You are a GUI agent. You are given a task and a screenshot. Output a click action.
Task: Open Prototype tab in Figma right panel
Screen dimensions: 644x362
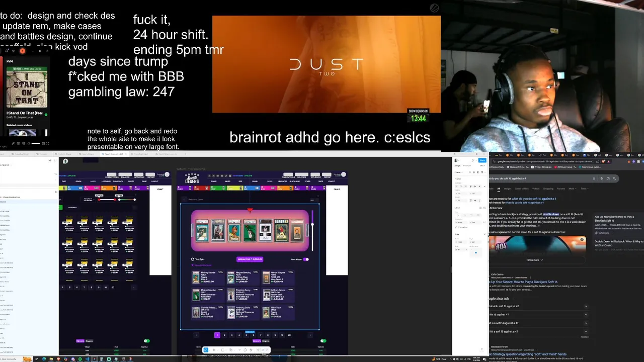467,165
